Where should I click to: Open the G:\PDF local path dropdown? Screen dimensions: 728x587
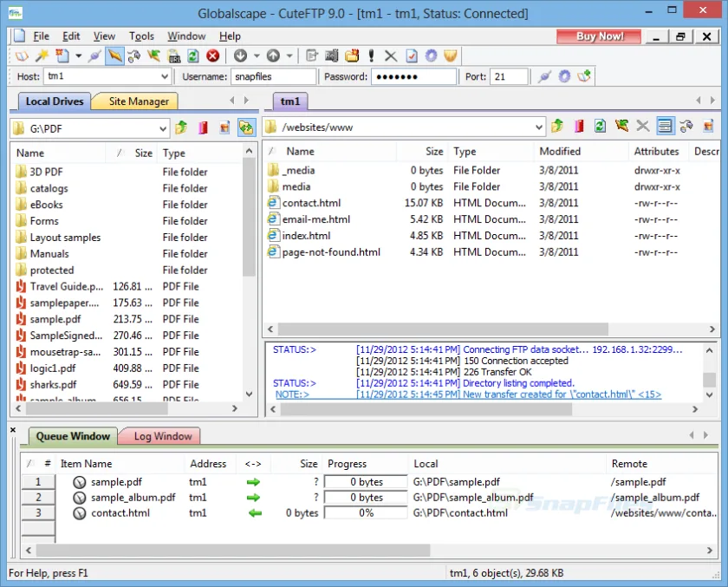click(163, 128)
